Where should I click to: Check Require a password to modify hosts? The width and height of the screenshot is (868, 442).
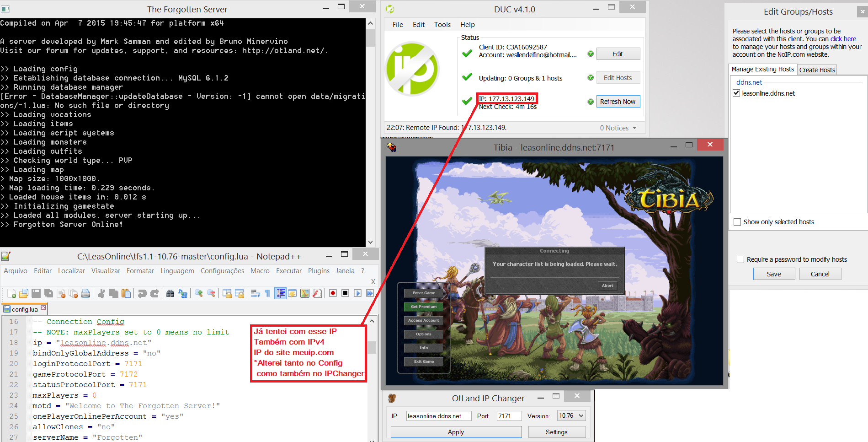(x=740, y=259)
